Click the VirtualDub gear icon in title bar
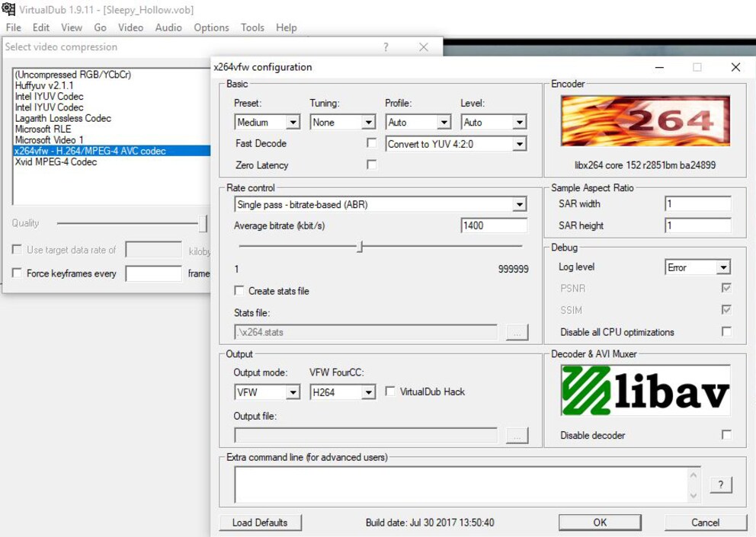This screenshot has width=756, height=537. click(x=8, y=9)
